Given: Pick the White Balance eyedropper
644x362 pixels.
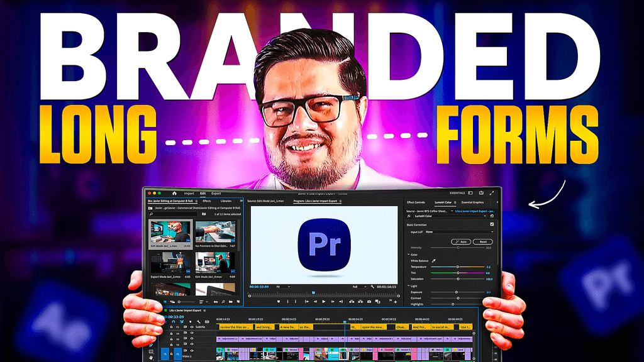Looking at the screenshot, I should [x=434, y=261].
